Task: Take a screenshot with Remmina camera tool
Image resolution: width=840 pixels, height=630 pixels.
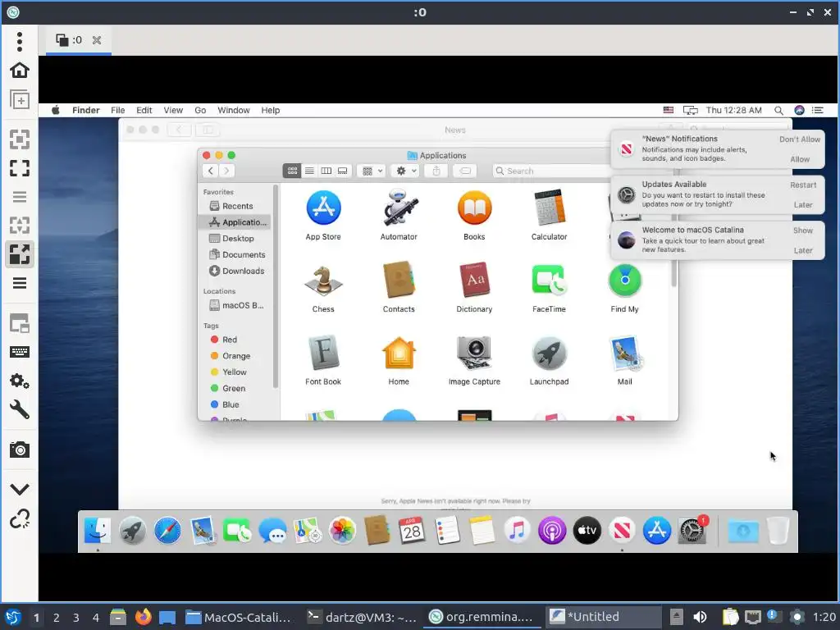Action: [x=20, y=450]
